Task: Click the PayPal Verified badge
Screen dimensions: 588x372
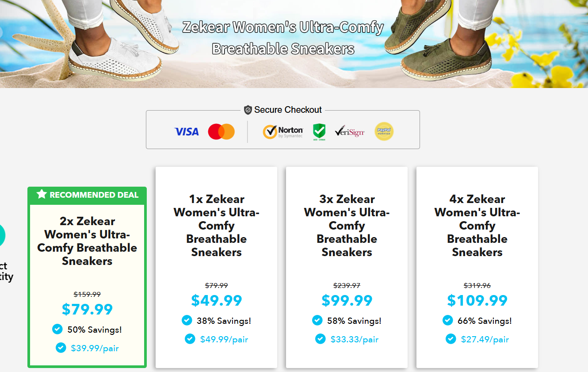Action: tap(384, 131)
